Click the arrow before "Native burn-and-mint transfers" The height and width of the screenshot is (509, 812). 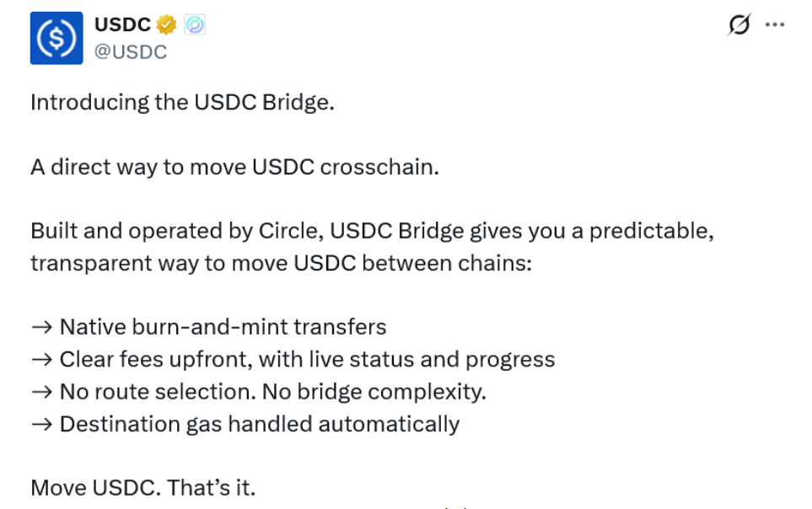coord(41,327)
